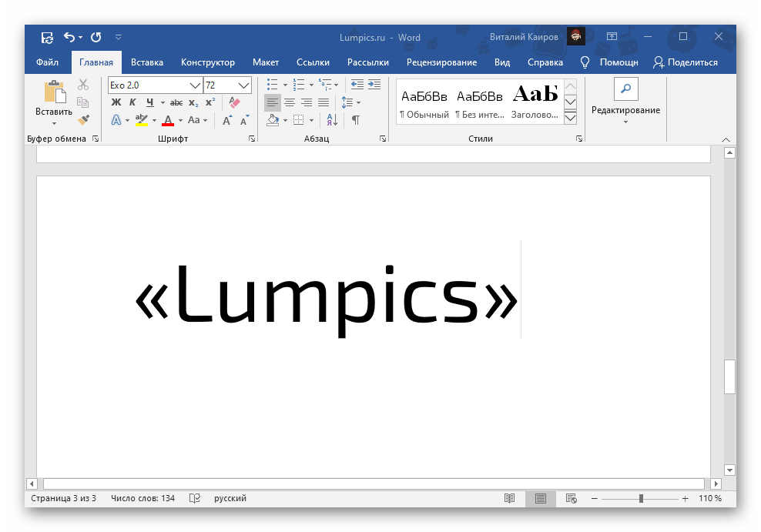This screenshot has height=532, width=761.
Task: Switch to the Вставка tab
Action: [146, 62]
